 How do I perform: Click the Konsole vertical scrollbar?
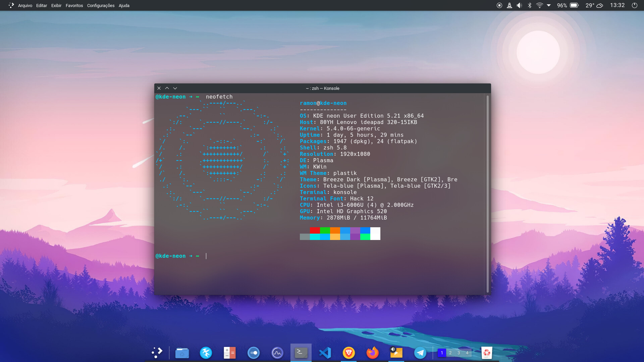click(x=487, y=194)
